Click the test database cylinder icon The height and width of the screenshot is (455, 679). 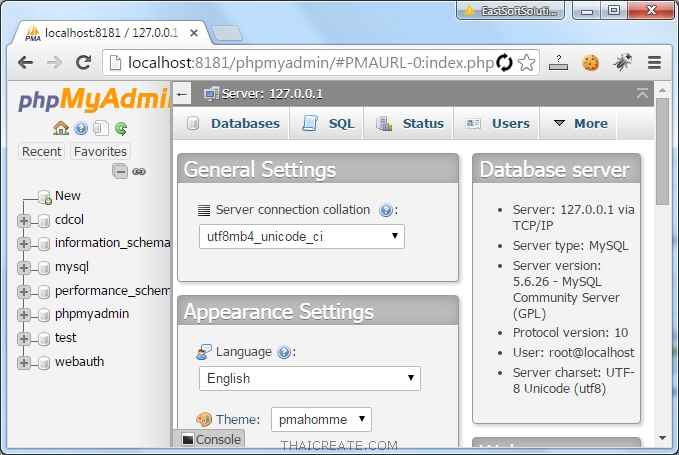(44, 339)
